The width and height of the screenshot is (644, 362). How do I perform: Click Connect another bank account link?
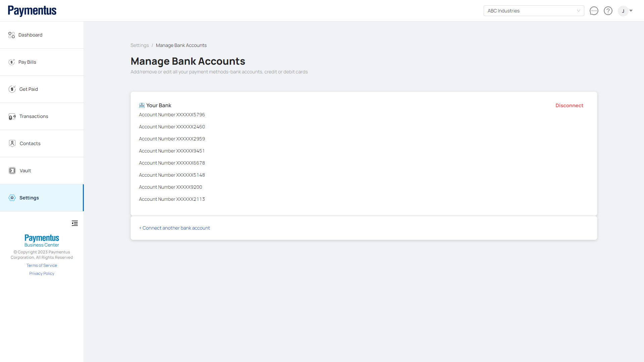(174, 228)
